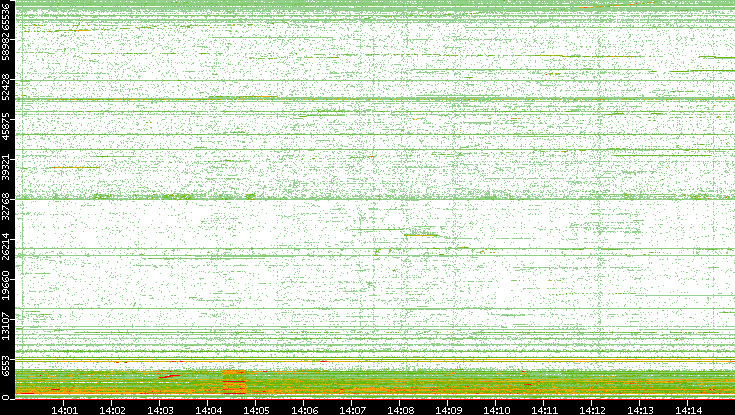Screen dimensions: 735x415
Task: Select the 58982 vertical axis label
Action: pyautogui.click(x=7, y=45)
